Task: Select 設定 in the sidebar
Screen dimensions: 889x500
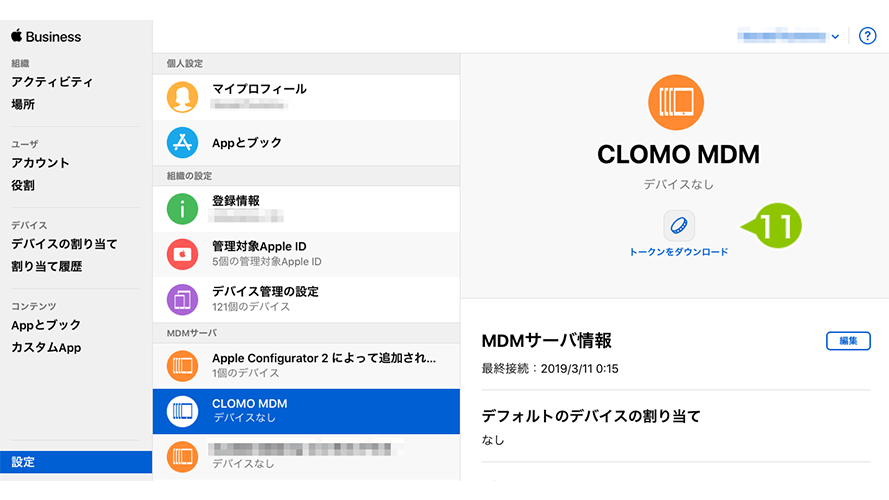Action: (x=76, y=462)
